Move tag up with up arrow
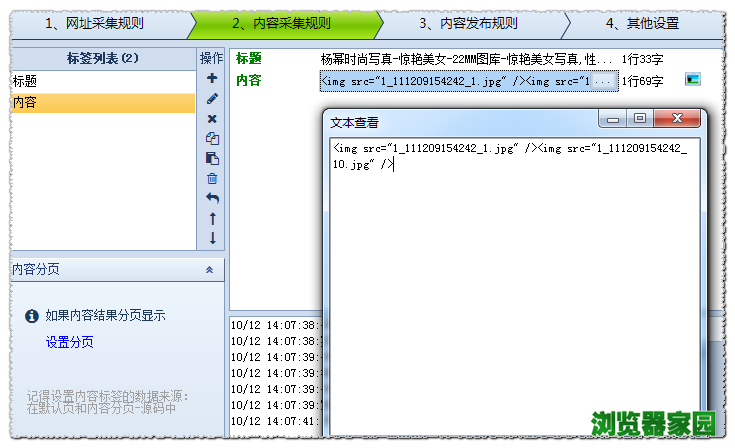The height and width of the screenshot is (448, 735). click(212, 218)
